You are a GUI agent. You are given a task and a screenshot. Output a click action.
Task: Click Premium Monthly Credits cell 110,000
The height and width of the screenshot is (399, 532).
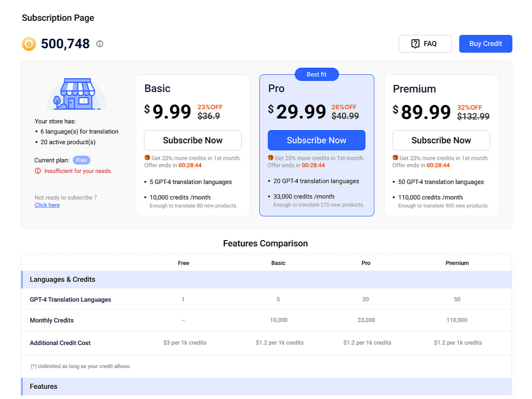pos(457,320)
